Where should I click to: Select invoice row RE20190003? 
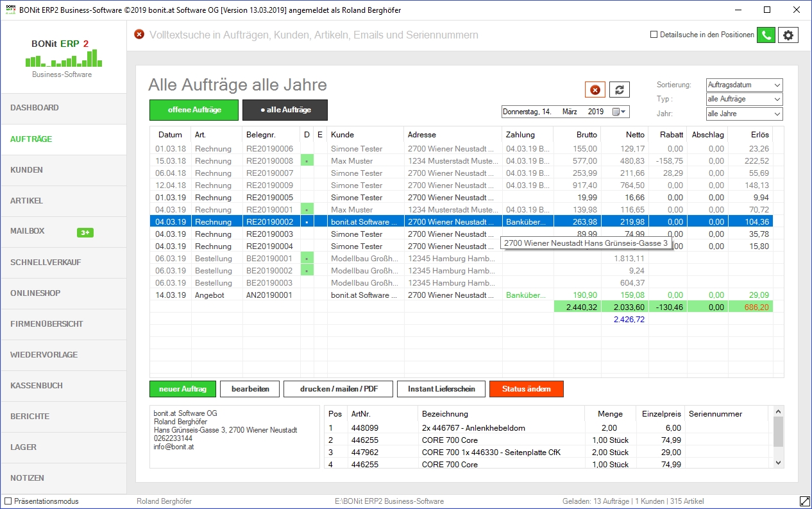[462, 234]
